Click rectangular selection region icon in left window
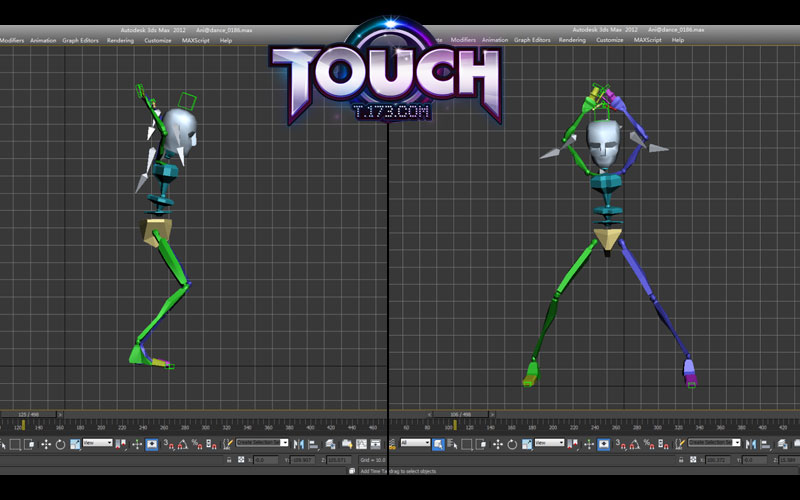 (15, 444)
